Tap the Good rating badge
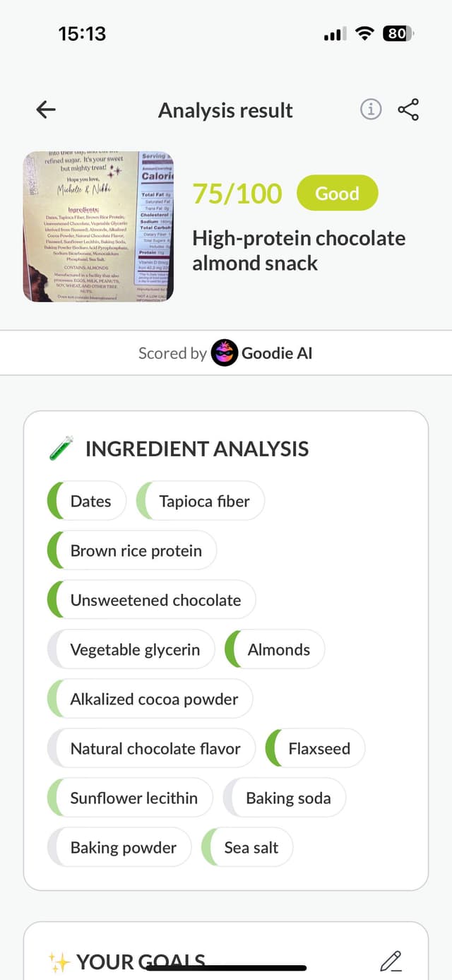 point(338,192)
